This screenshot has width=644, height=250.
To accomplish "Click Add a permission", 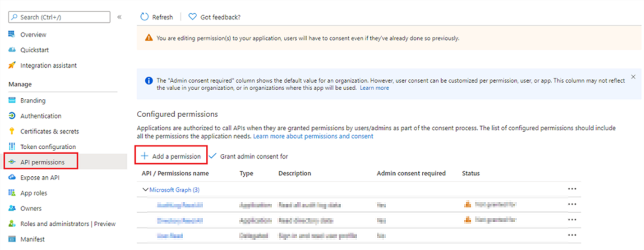I will tap(171, 156).
